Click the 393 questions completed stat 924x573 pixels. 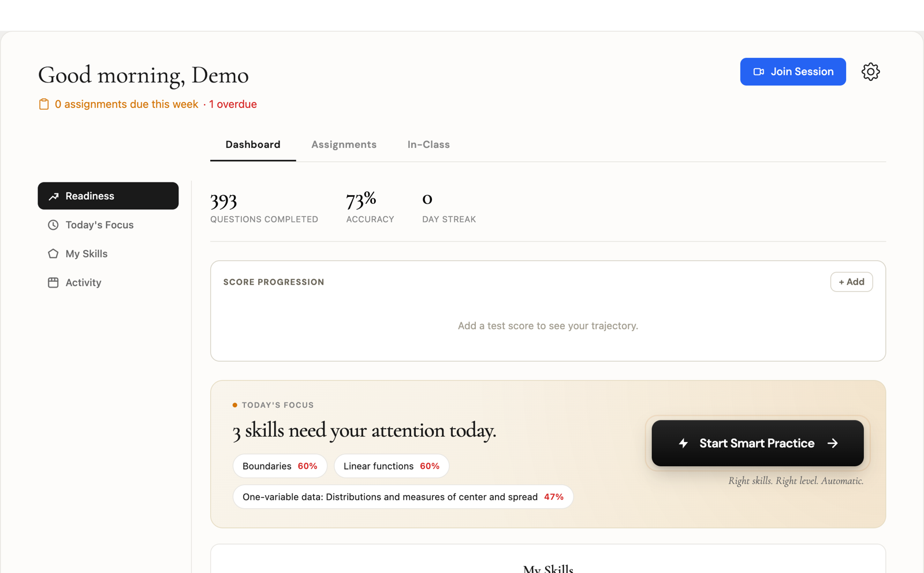[x=264, y=207]
